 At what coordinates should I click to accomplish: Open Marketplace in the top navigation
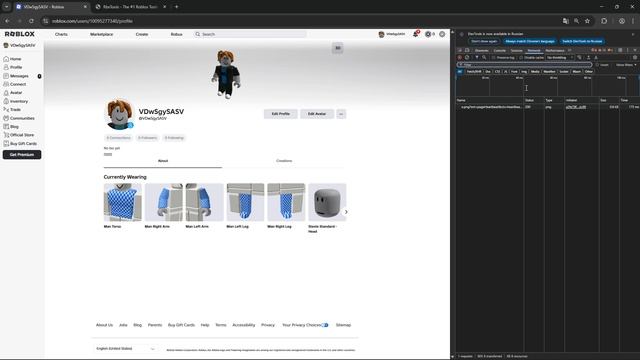tap(102, 34)
